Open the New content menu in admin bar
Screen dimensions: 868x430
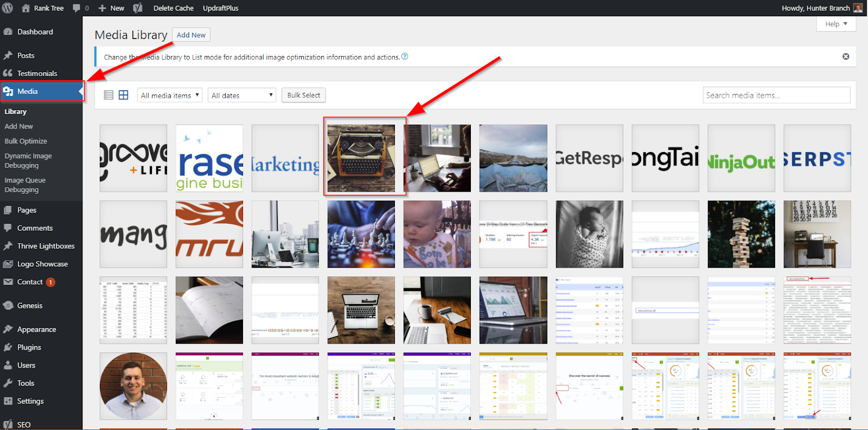(111, 8)
